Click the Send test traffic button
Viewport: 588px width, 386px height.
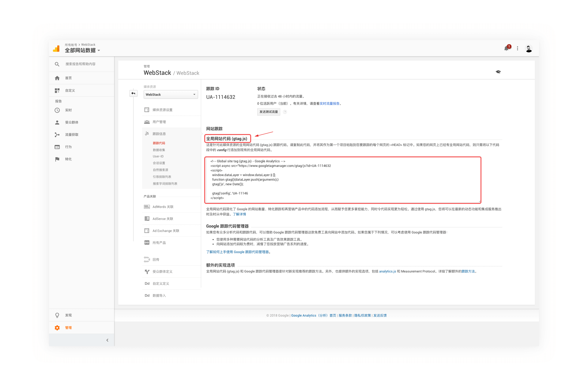pos(269,112)
